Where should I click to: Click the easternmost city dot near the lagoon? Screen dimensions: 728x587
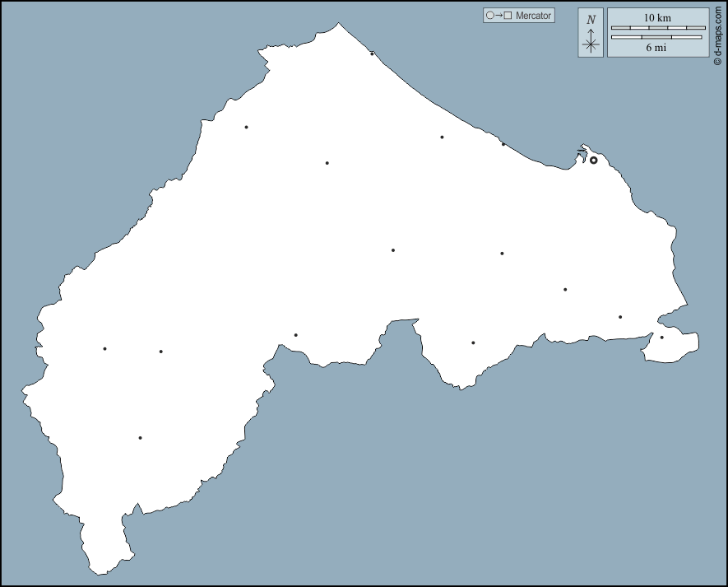661,338
